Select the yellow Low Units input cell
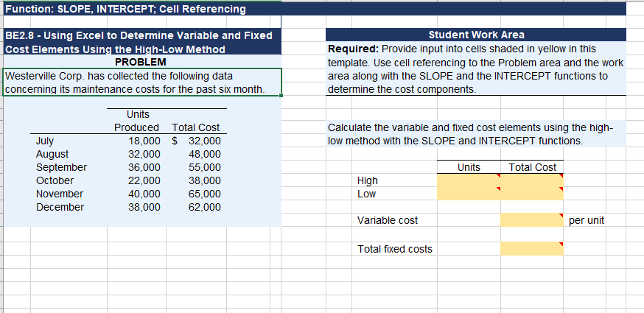Screen dimensions: 644x313 pos(469,194)
